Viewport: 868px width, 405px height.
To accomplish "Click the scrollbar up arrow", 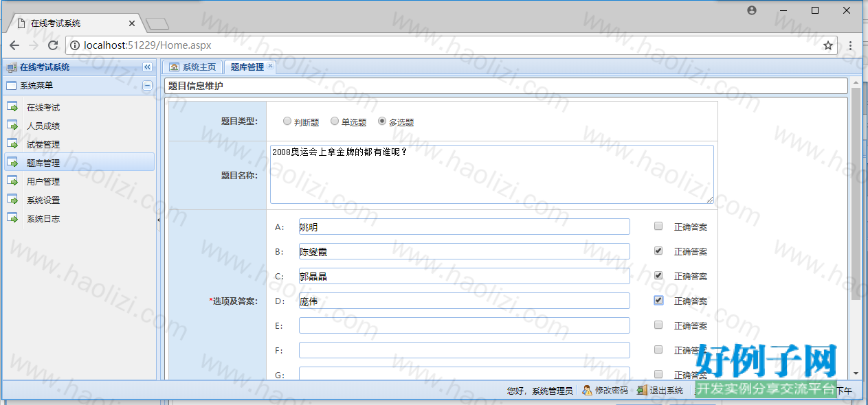I will click(856, 82).
